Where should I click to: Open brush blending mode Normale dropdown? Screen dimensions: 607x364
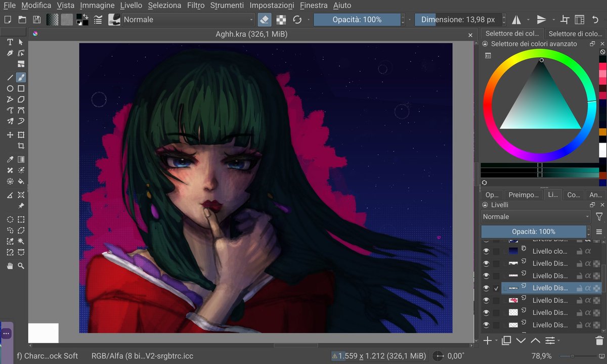pos(188,20)
